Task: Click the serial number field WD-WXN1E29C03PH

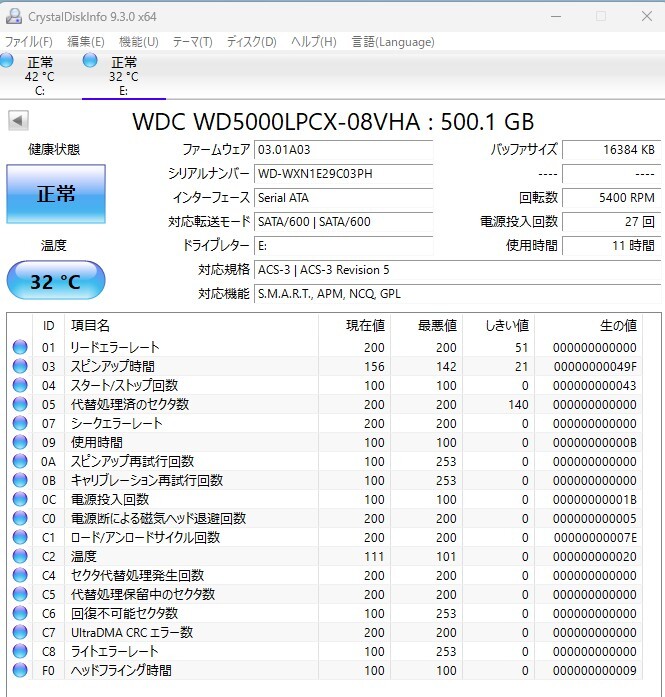Action: click(343, 174)
